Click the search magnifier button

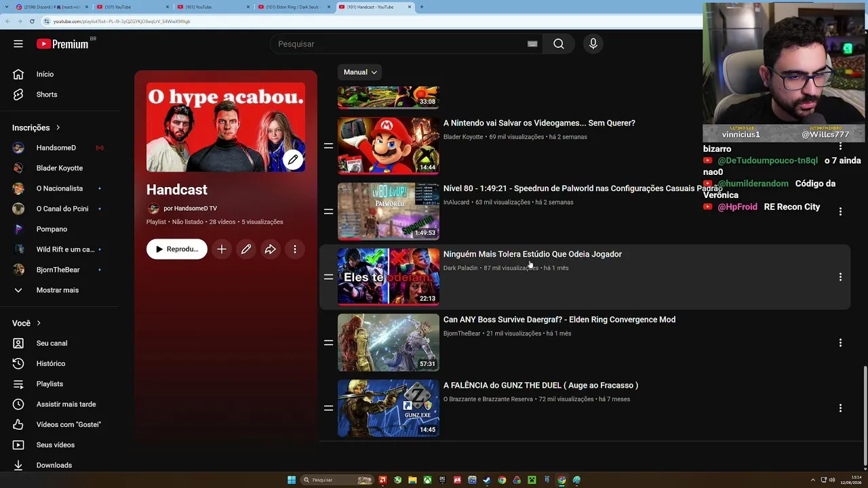point(558,44)
